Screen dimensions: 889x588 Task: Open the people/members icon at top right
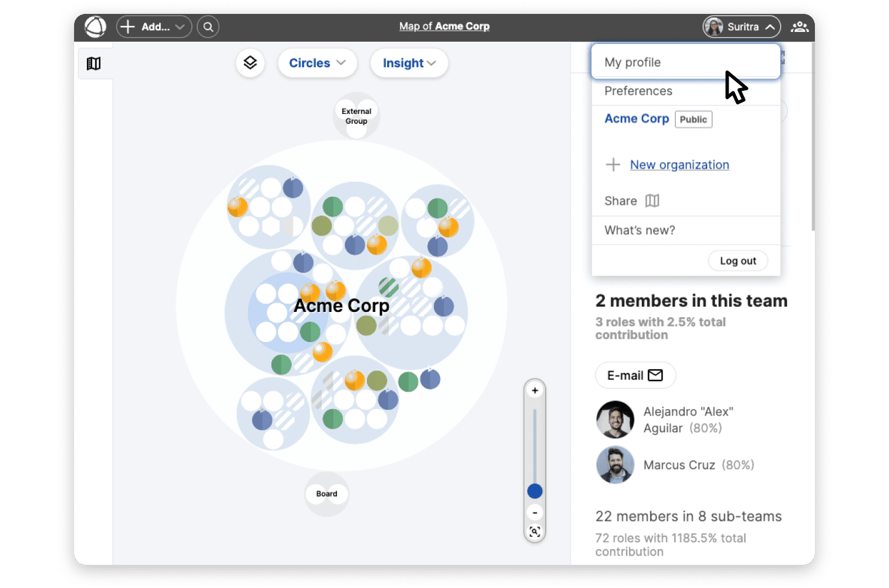coord(799,27)
